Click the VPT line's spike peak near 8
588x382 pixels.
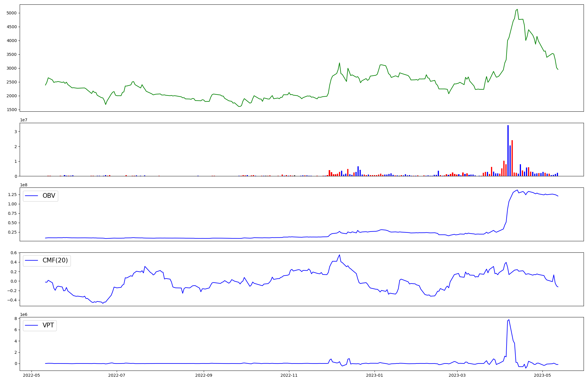(509, 320)
